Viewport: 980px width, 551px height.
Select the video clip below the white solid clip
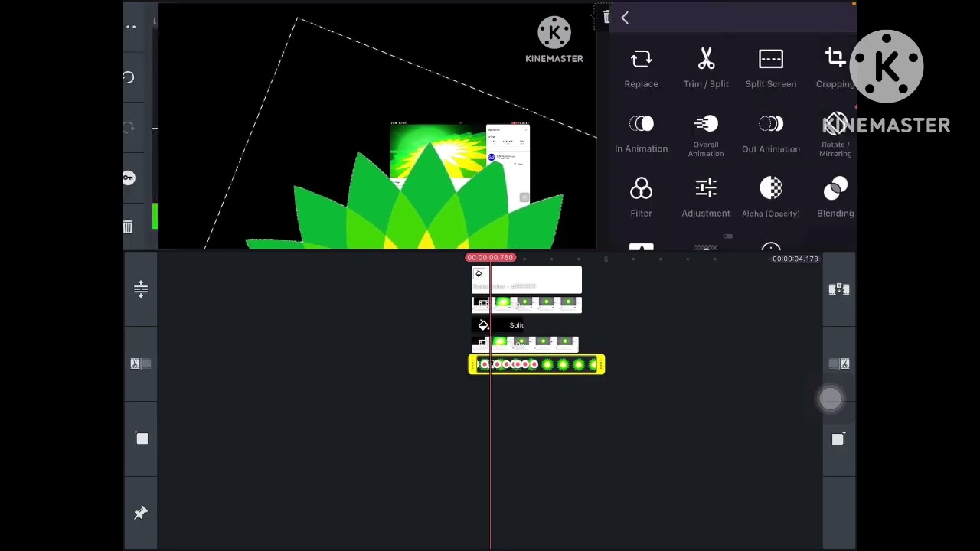[x=527, y=305]
